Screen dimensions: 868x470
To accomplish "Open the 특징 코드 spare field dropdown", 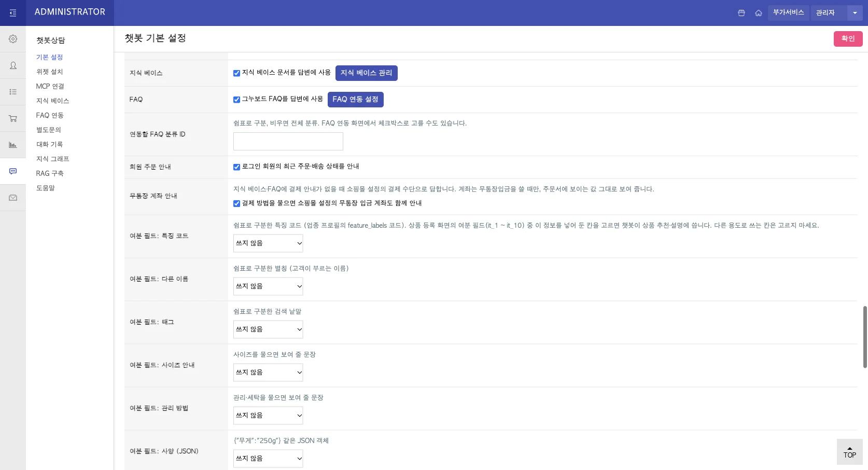I will [268, 243].
